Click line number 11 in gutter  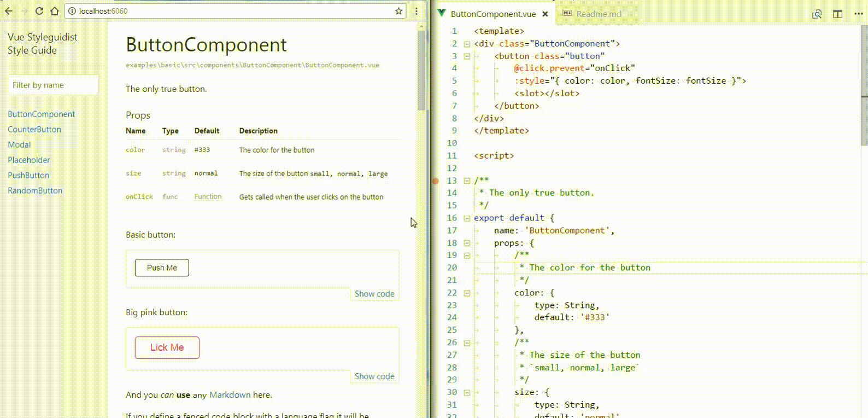tap(451, 156)
